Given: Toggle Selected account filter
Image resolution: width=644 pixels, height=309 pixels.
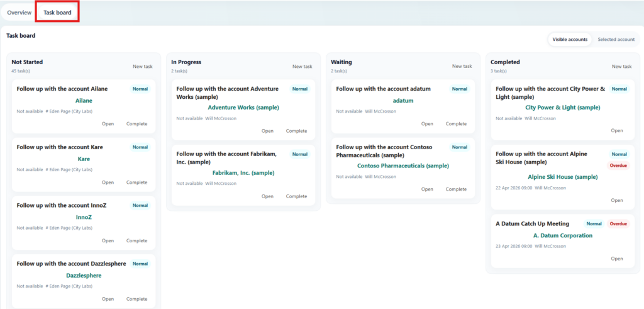Looking at the screenshot, I should pos(616,40).
